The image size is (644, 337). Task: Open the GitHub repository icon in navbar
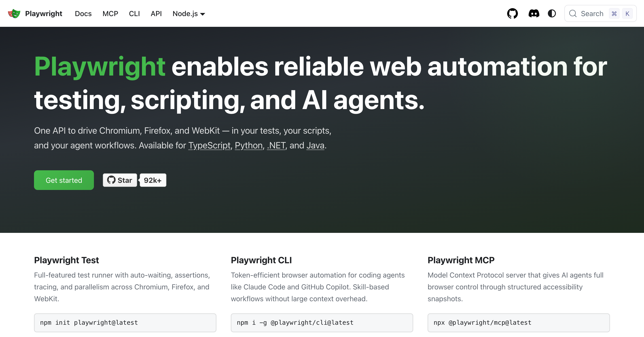pos(512,13)
